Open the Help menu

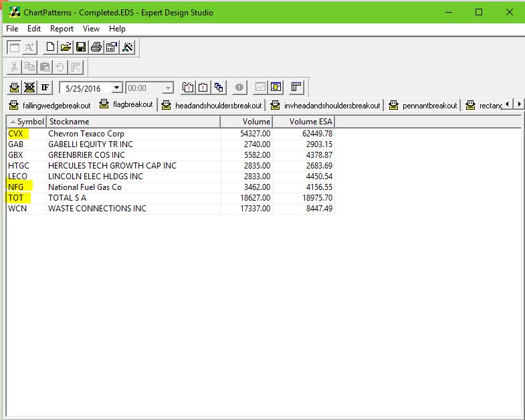tap(117, 29)
